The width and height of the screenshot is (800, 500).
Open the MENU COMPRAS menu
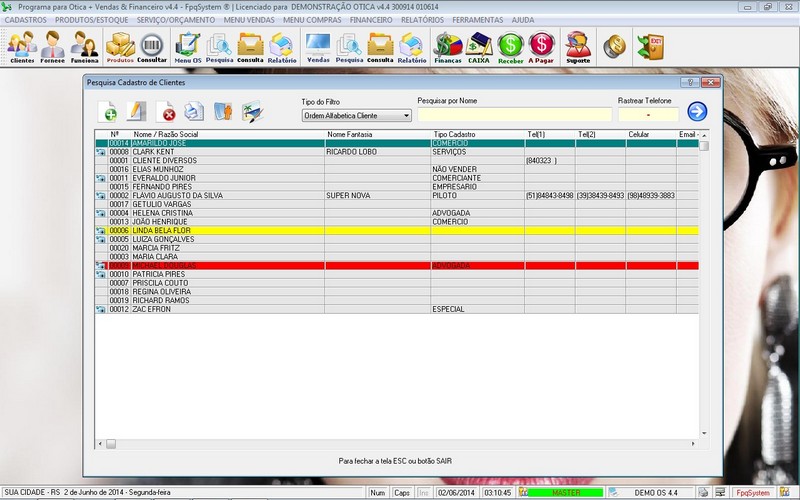312,20
